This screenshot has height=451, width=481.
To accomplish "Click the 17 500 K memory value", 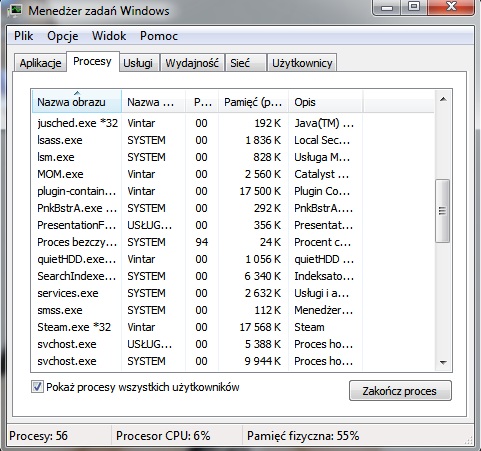I will (x=260, y=191).
